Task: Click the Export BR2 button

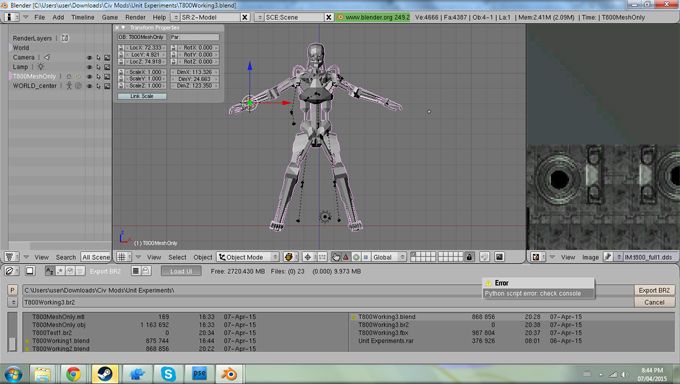Action: (654, 290)
